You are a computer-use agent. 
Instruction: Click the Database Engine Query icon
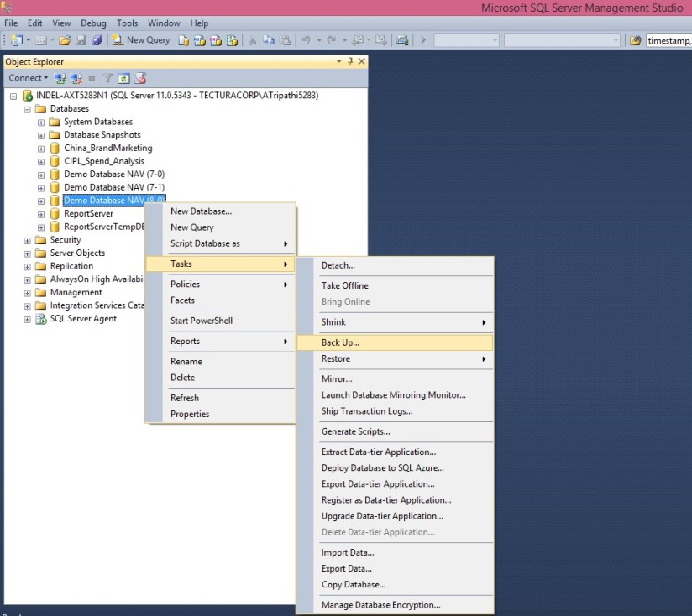pos(184,40)
